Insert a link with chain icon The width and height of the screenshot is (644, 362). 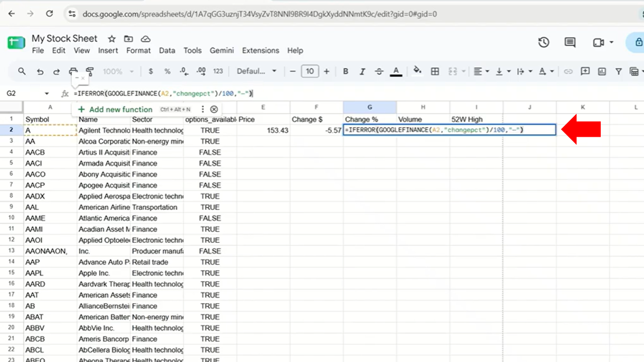pos(568,71)
